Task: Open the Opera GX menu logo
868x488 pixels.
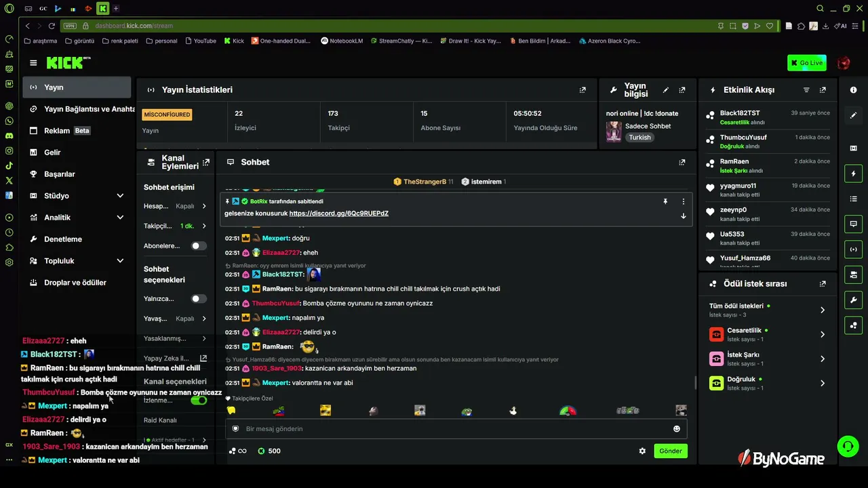Action: pyautogui.click(x=9, y=8)
